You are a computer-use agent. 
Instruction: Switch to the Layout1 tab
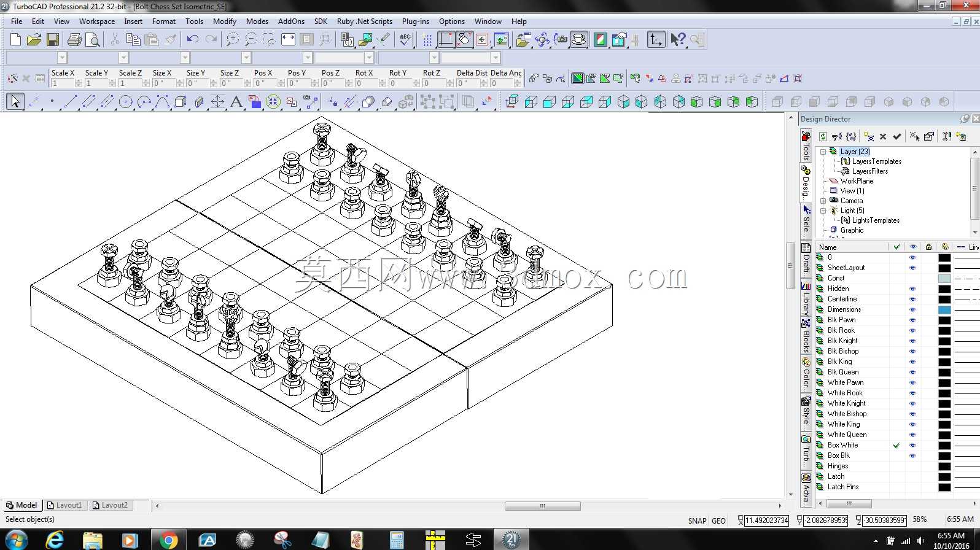point(64,505)
